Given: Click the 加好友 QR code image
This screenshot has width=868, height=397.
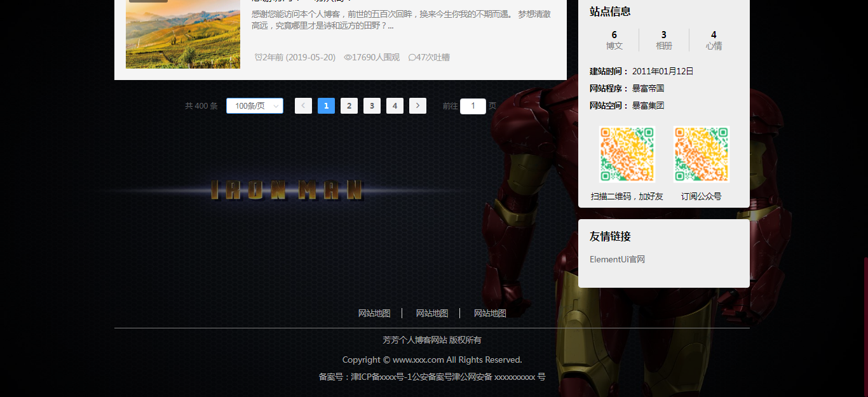Looking at the screenshot, I should (627, 154).
